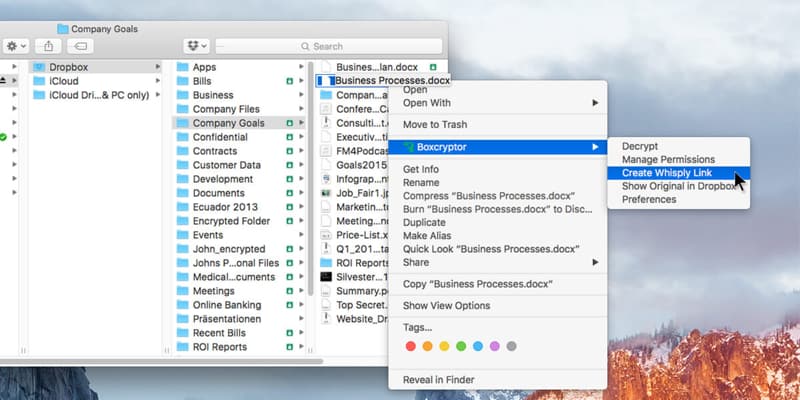Select the Customer Data folder icon
The height and width of the screenshot is (400, 800).
click(x=183, y=165)
